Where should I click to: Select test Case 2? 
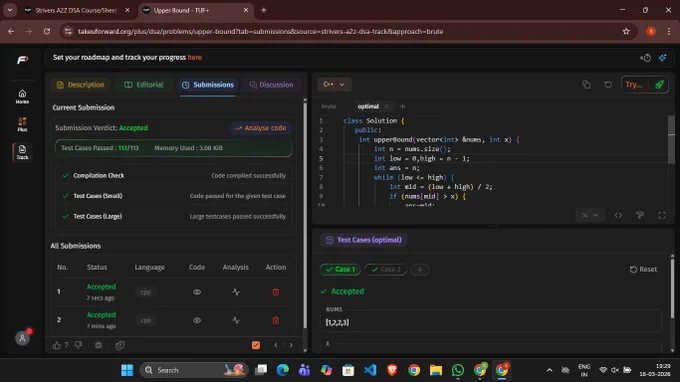386,269
